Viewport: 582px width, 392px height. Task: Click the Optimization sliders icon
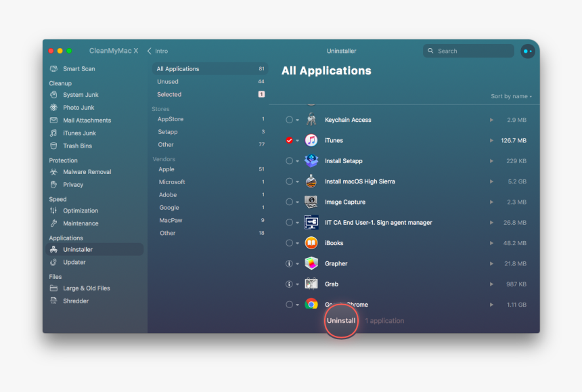[x=54, y=211]
